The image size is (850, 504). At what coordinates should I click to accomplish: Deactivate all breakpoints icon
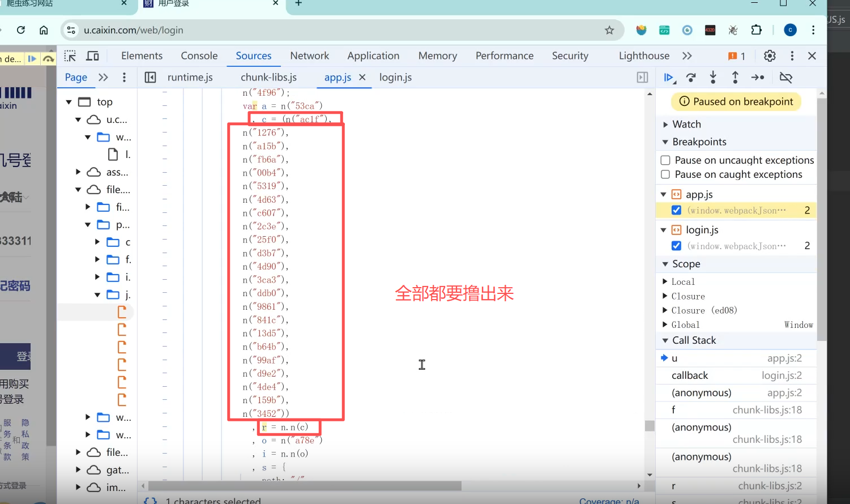click(x=785, y=78)
